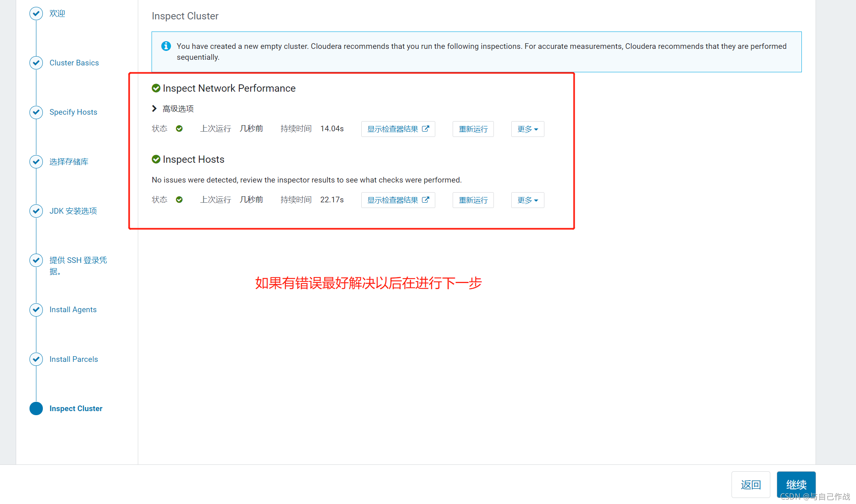Click the Install Parcels step check icon
This screenshot has width=856, height=504.
(36, 359)
